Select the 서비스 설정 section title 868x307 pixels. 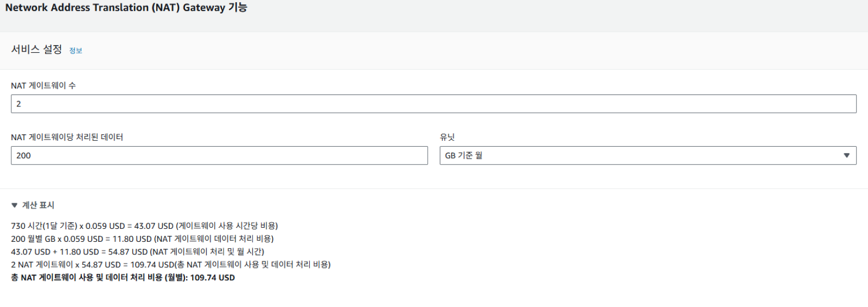click(36, 49)
